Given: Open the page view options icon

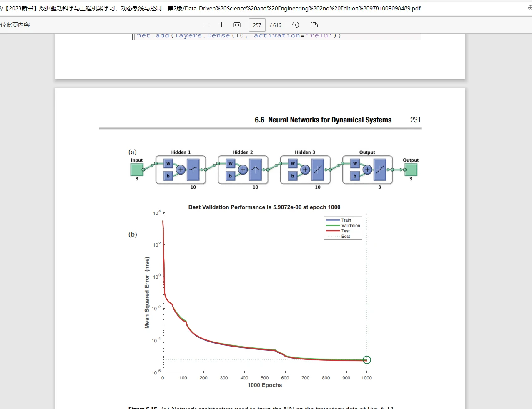Looking at the screenshot, I should [x=314, y=25].
